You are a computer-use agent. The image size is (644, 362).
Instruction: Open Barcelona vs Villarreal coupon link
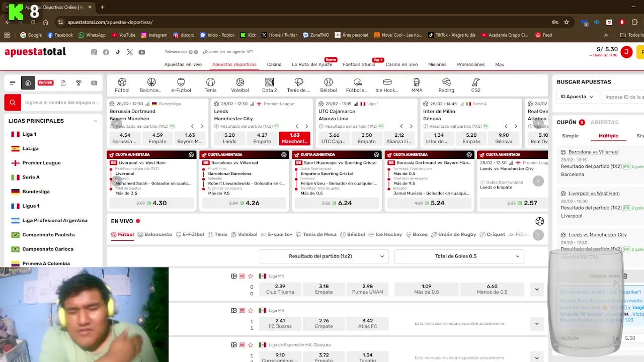(593, 152)
